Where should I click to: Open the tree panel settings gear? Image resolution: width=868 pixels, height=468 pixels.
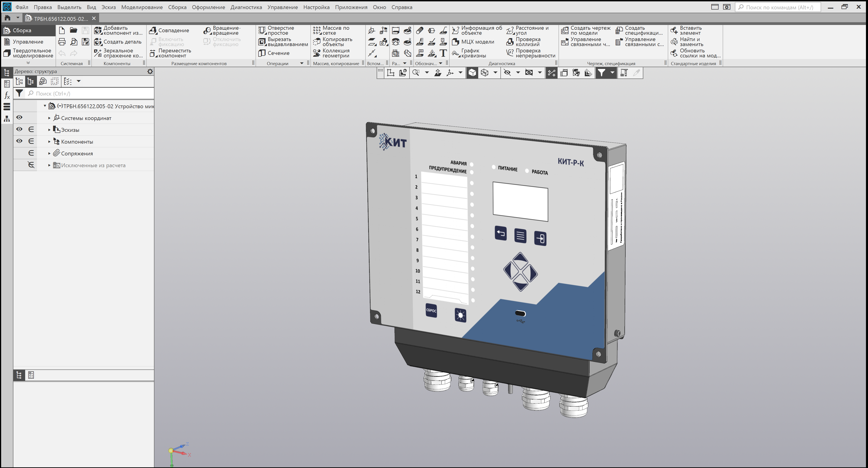(x=150, y=71)
